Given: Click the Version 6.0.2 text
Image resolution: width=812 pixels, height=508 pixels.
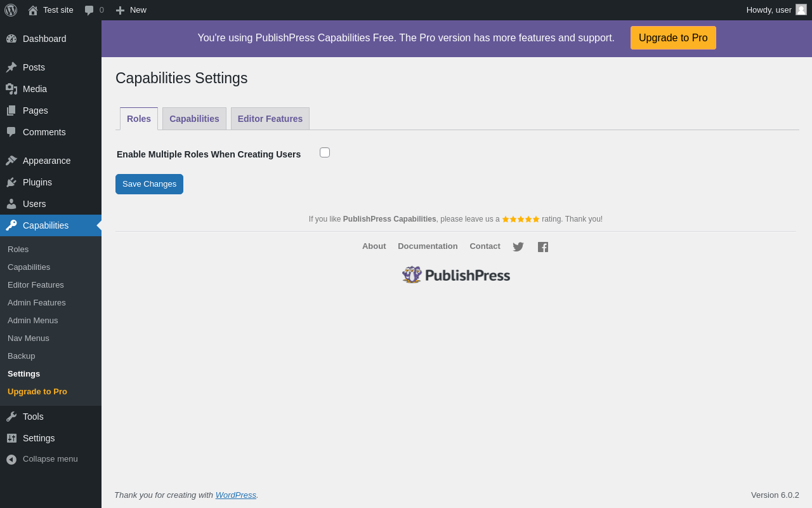Looking at the screenshot, I should (x=775, y=495).
